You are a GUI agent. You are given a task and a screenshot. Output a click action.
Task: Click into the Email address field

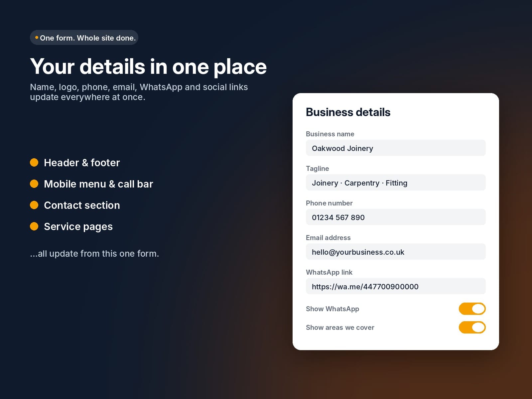396,252
